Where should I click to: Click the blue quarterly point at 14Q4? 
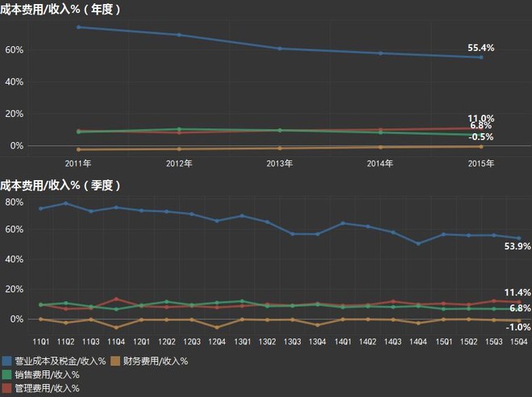point(418,244)
